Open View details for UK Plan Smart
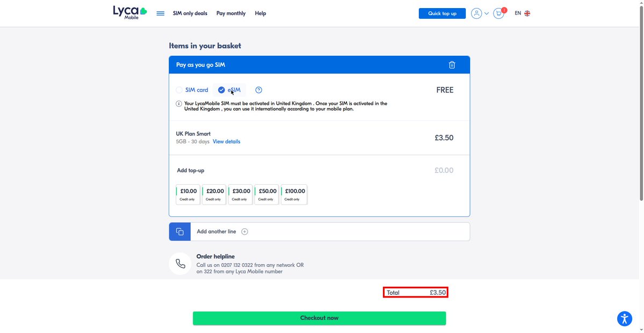This screenshot has height=333, width=644. pyautogui.click(x=226, y=142)
